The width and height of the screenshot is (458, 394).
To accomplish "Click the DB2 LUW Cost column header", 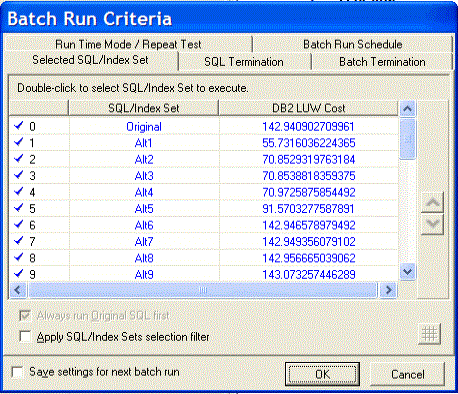I will coord(308,108).
